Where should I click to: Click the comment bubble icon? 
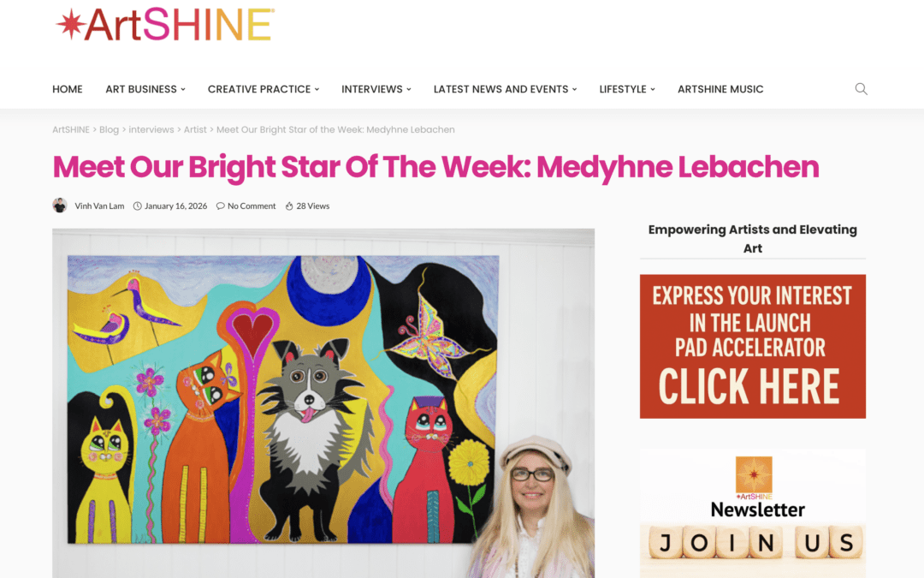coord(221,206)
